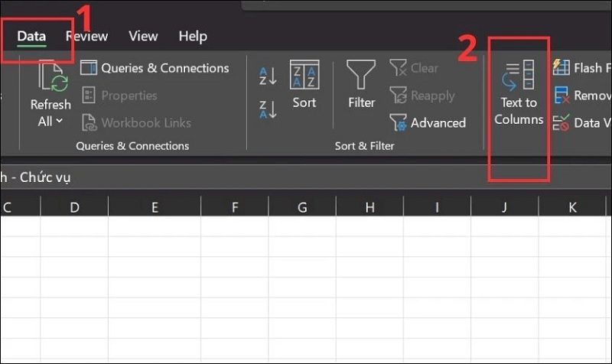Click Text to Columns icon
Screen dimensions: 612x364
point(519,76)
